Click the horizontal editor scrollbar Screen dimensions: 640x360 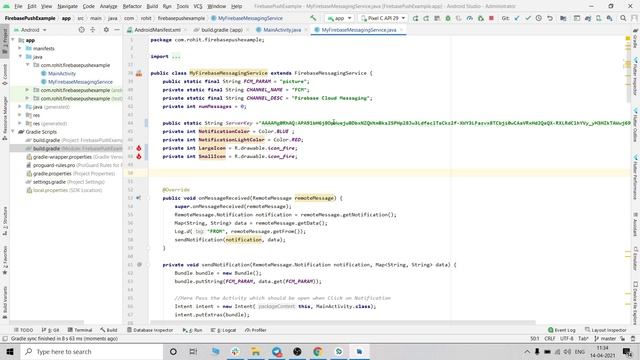[342, 322]
